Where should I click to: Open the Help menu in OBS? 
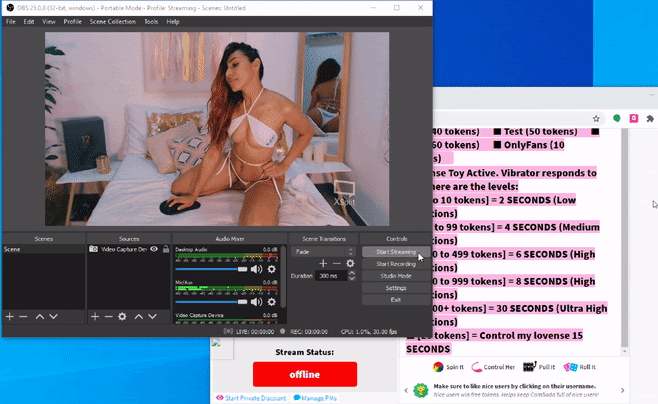[x=173, y=22]
